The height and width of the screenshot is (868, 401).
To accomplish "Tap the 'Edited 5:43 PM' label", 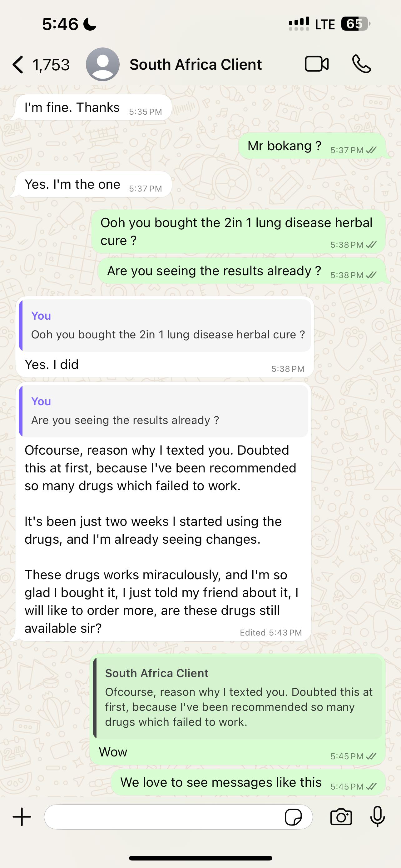I will [x=271, y=632].
